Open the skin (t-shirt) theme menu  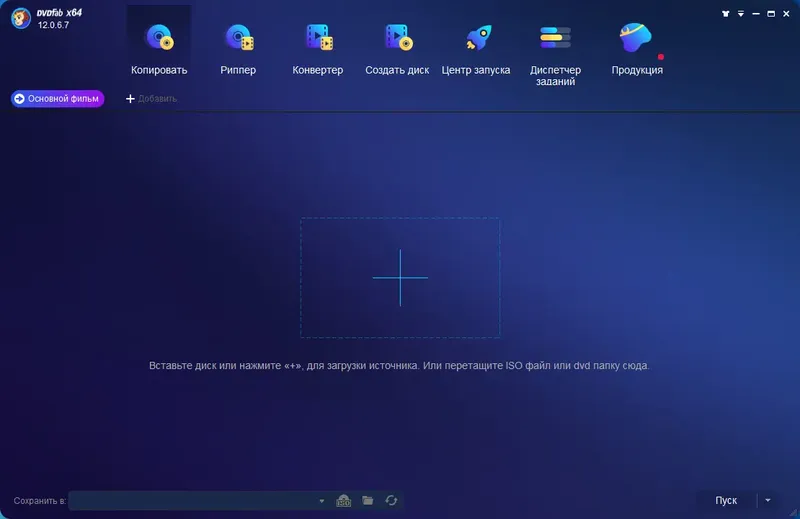[x=726, y=14]
